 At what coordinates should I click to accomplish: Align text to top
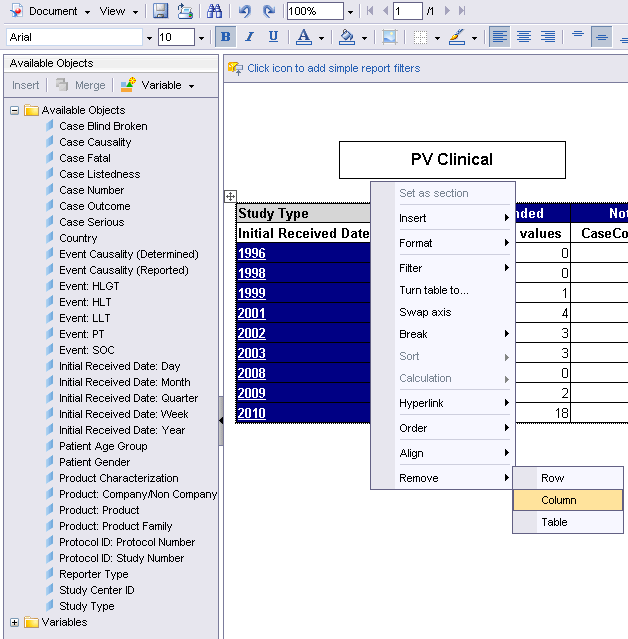click(x=578, y=36)
